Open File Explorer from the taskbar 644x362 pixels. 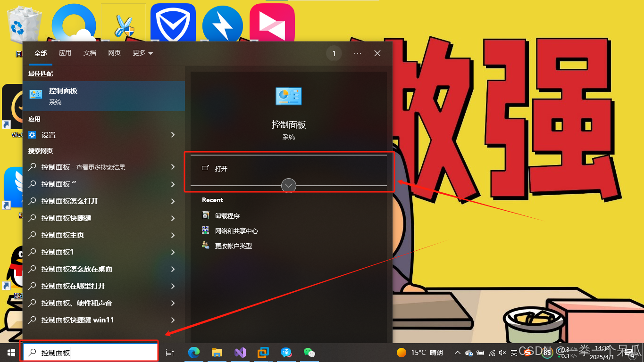(x=217, y=352)
